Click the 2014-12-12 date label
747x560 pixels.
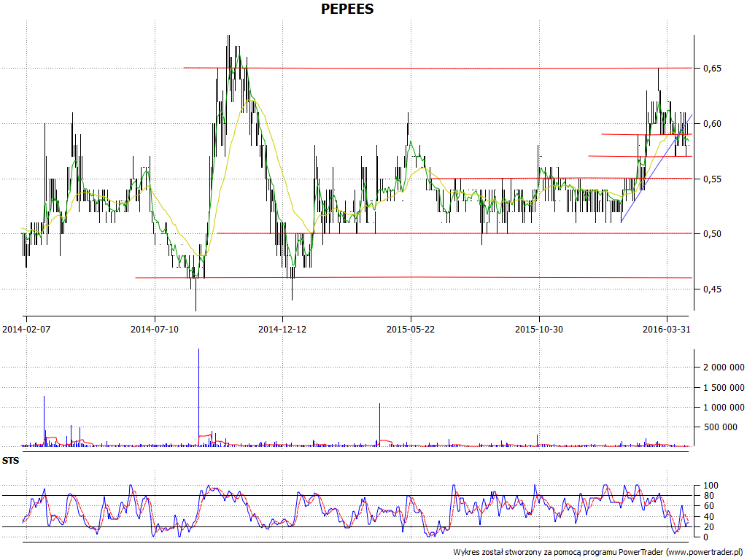click(282, 329)
